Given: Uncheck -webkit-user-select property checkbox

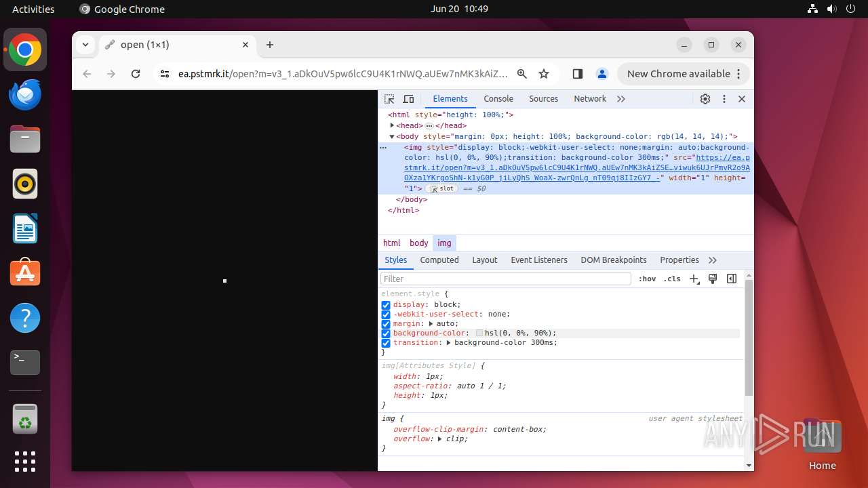Looking at the screenshot, I should (x=386, y=314).
